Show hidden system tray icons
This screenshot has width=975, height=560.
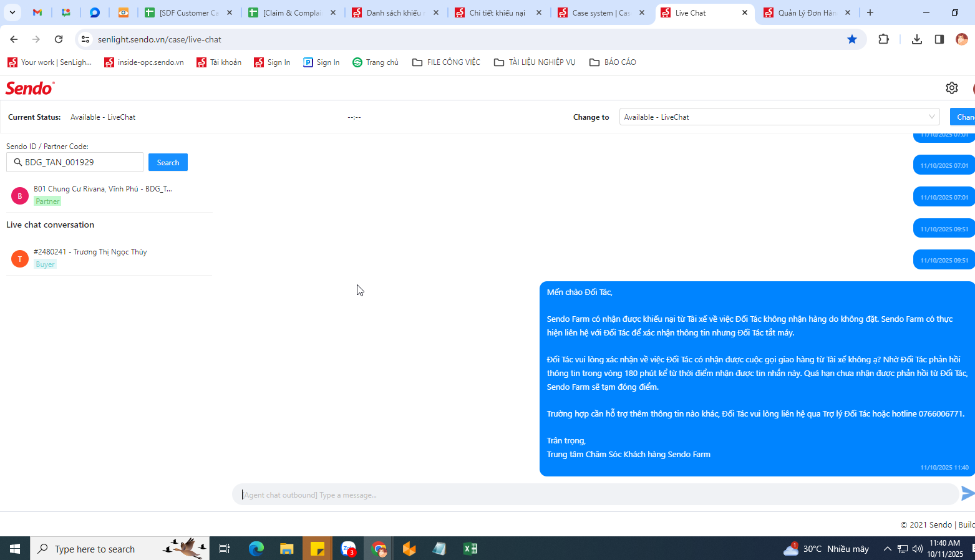click(887, 549)
